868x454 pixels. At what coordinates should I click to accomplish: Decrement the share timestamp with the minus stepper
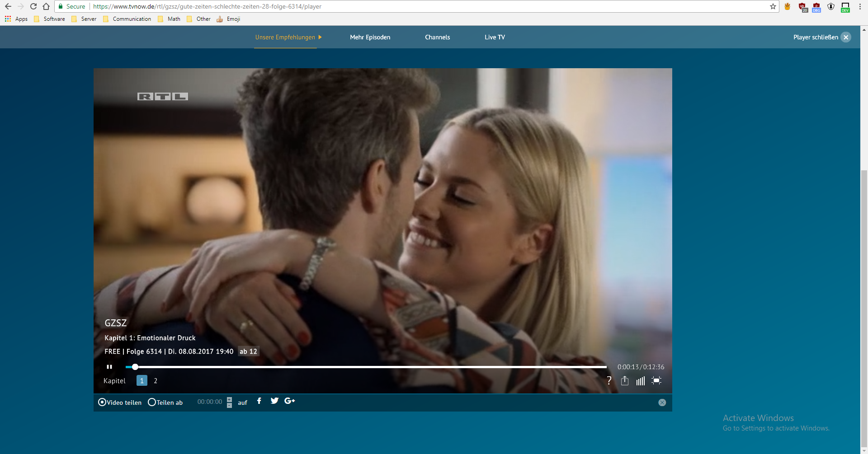click(229, 405)
